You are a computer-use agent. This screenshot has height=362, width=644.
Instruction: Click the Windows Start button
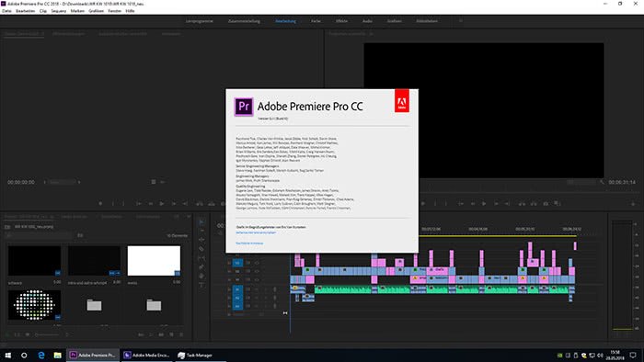click(7, 355)
